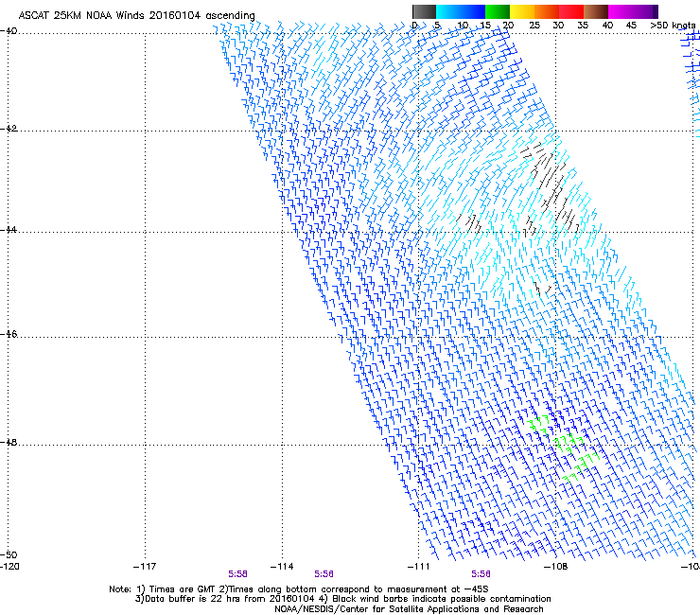The image size is (700, 615).
Task: Click the 5:58 time label between -111 and -108
Action: 481,574
